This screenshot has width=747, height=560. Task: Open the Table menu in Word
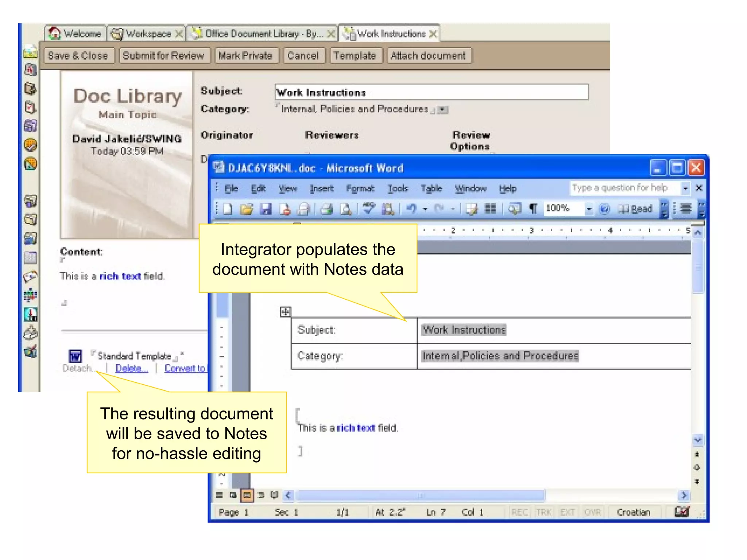pos(431,188)
